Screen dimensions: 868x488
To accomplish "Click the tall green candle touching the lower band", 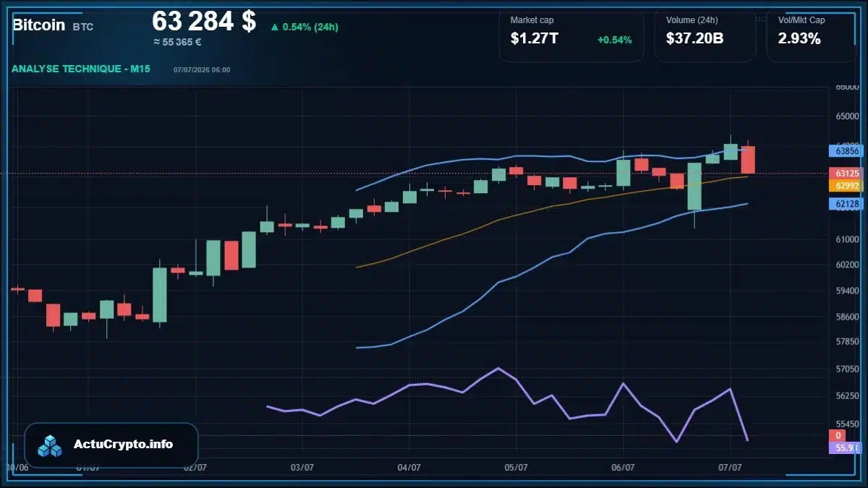I will click(694, 187).
